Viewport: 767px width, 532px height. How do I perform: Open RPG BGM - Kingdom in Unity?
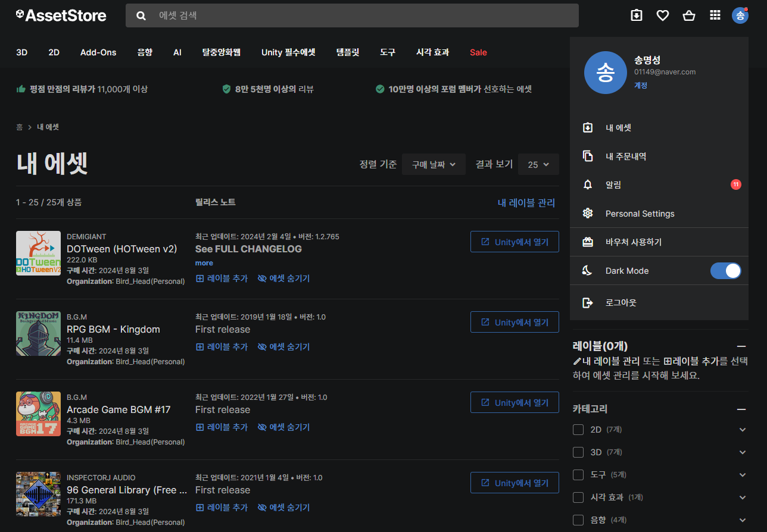coord(515,323)
